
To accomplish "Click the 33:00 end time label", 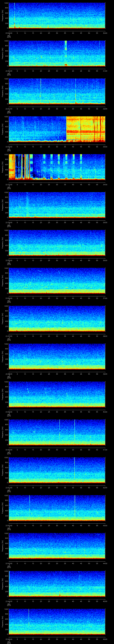I will click(x=105, y=147).
